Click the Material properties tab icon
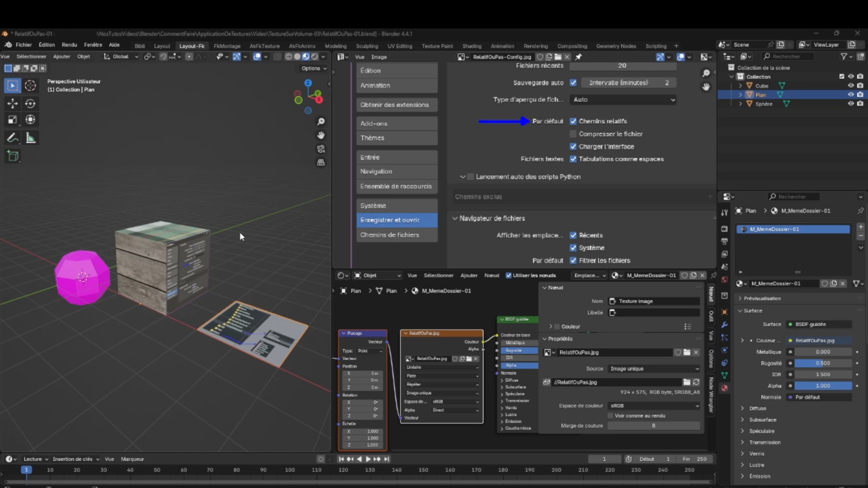 click(725, 388)
